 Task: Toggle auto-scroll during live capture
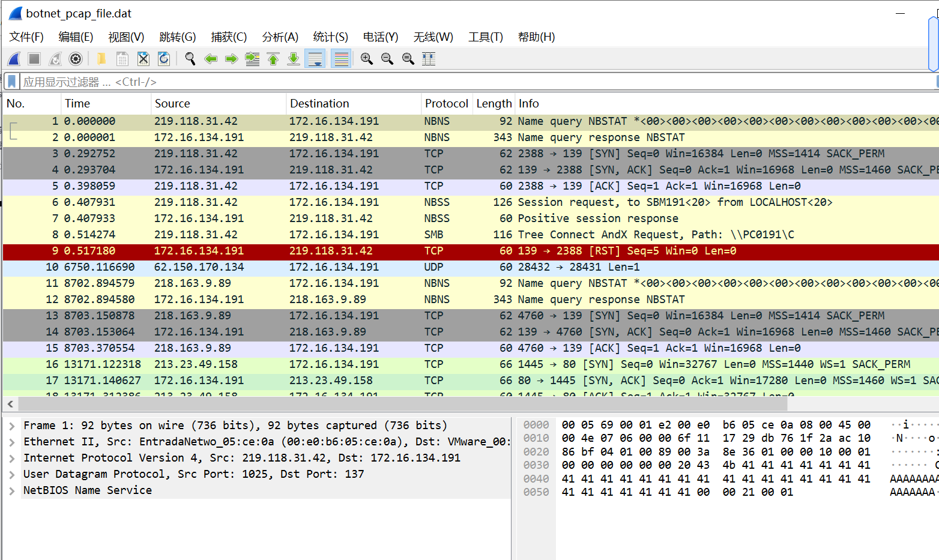coord(315,59)
